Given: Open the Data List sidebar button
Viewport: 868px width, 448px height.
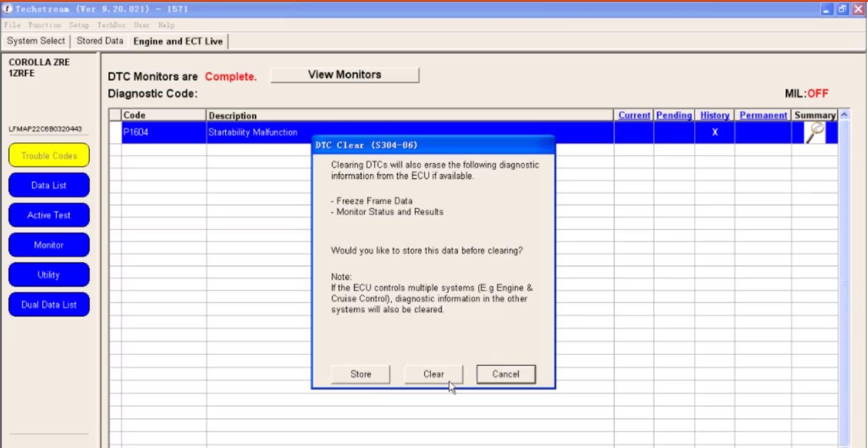Looking at the screenshot, I should (x=49, y=185).
